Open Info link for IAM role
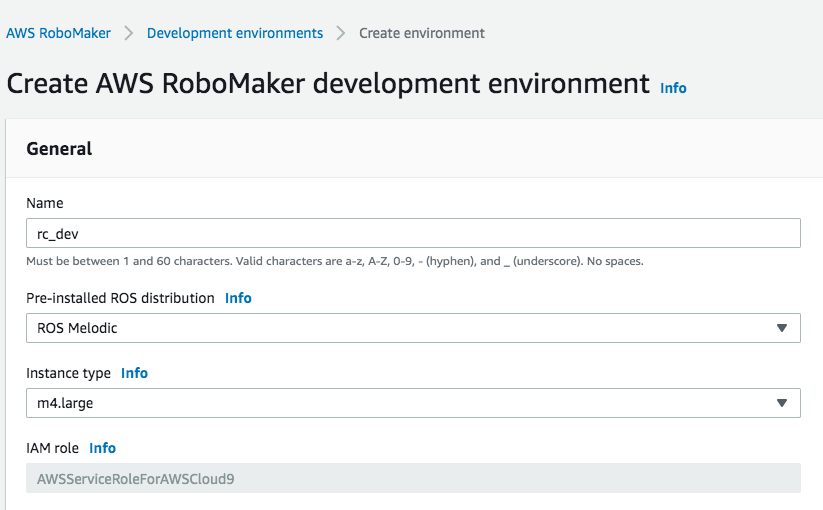 [102, 448]
